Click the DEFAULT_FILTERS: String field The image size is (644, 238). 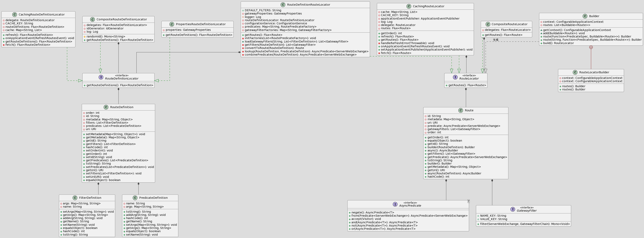263,10
